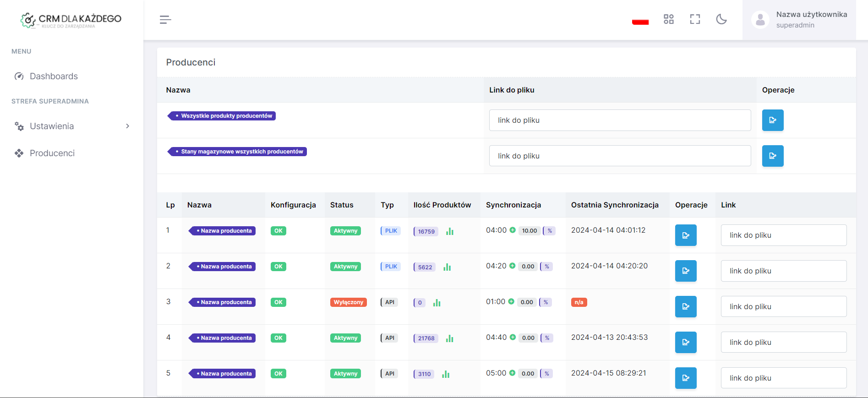Click the file link field for Stany magazynowe
The width and height of the screenshot is (868, 398).
click(x=619, y=156)
